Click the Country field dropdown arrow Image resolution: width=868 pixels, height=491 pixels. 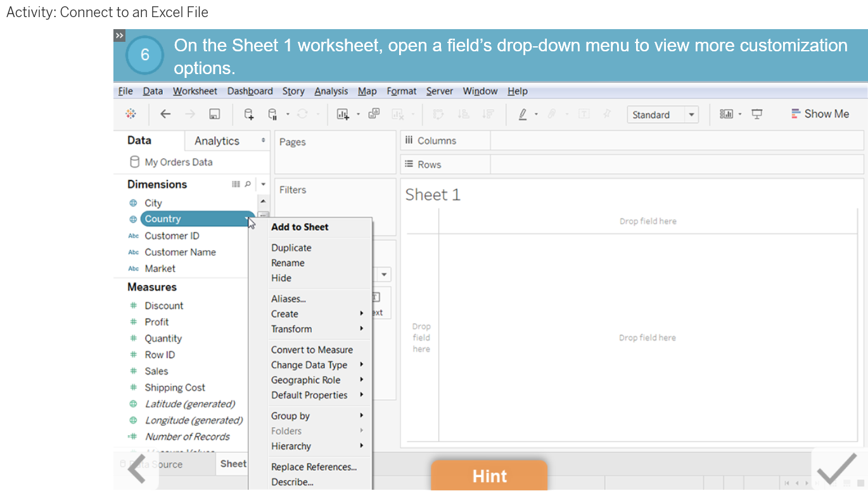coord(247,219)
